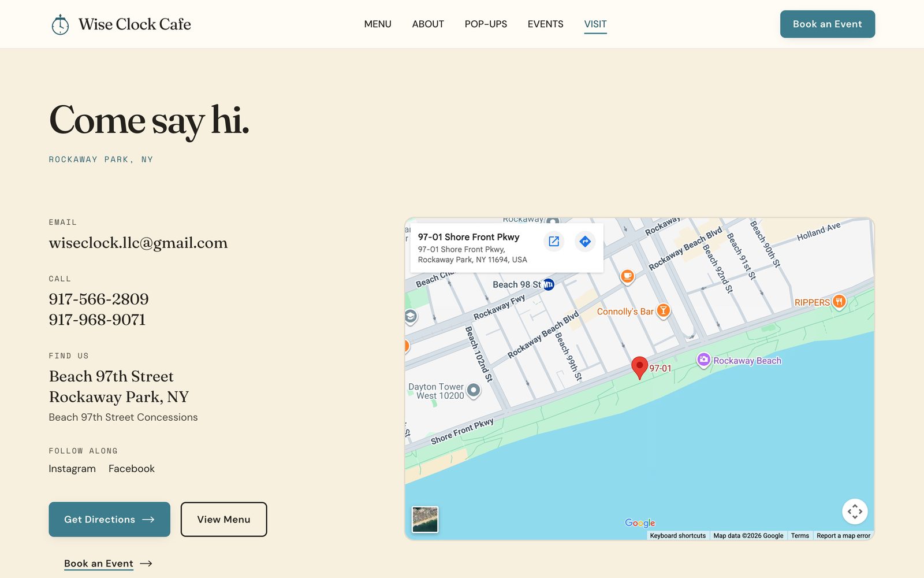Screen dimensions: 924x578
Task: Open the MENU navigation item
Action: 378,24
